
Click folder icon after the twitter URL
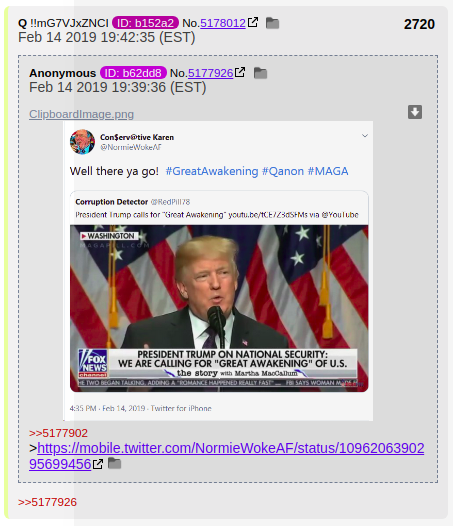(114, 463)
